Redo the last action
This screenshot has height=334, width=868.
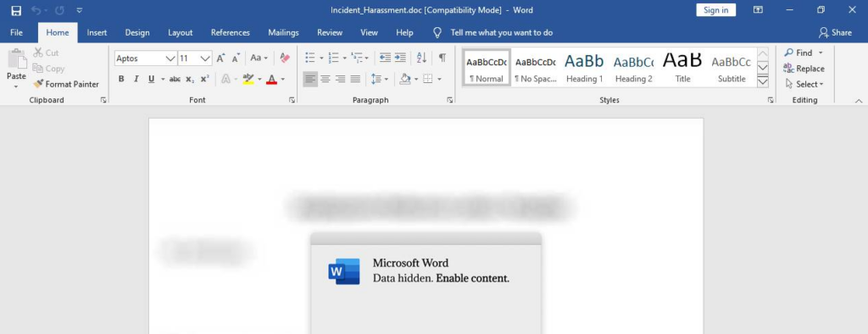pyautogui.click(x=61, y=10)
